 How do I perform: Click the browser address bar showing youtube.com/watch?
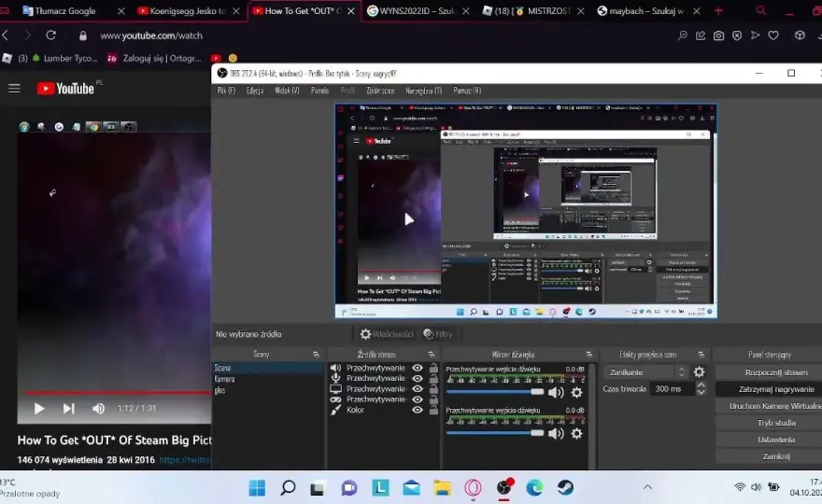pos(151,35)
